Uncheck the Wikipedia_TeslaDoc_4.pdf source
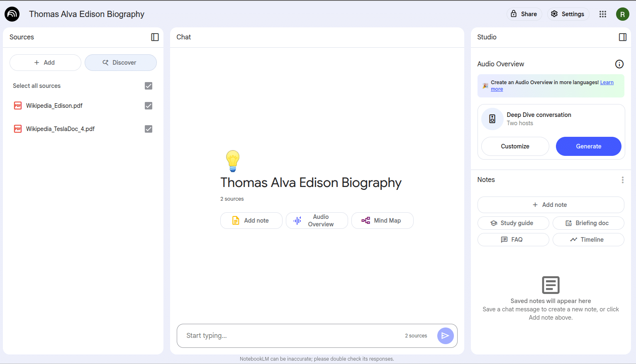Screen dimensions: 636x364 click(x=149, y=129)
